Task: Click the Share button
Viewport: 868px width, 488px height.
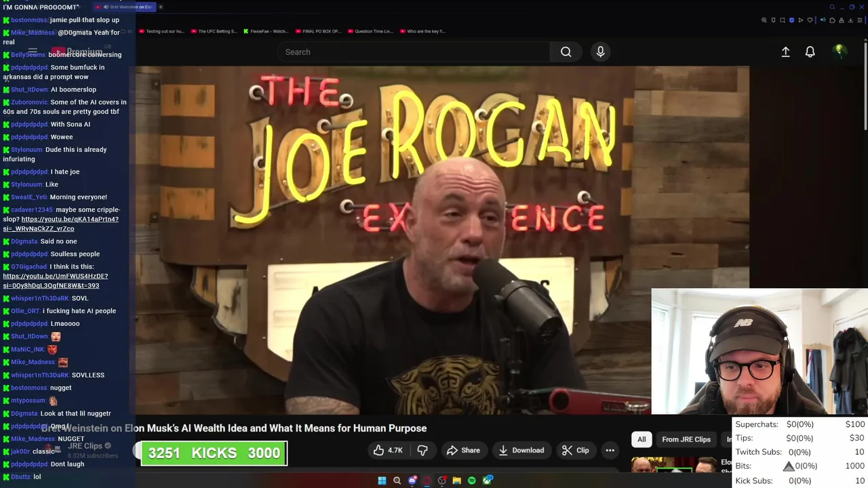Action: point(463,450)
